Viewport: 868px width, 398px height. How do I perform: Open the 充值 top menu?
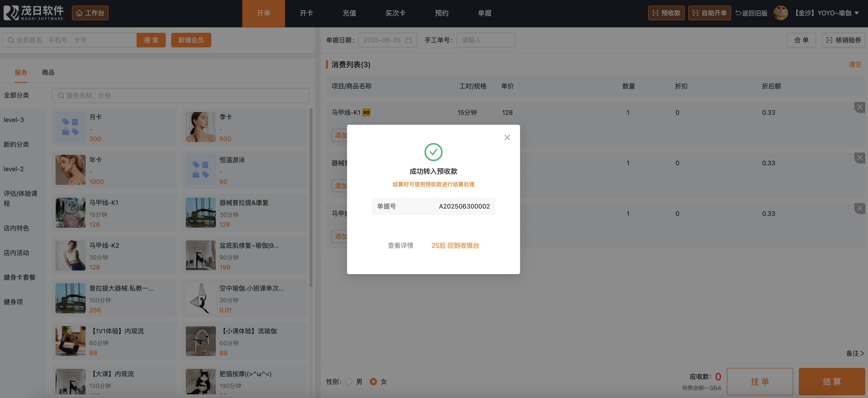[349, 13]
